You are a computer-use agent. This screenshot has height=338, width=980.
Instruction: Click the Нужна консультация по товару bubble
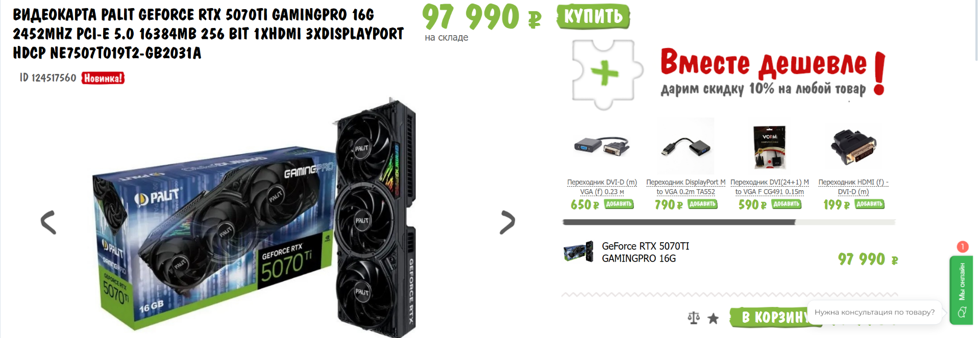tap(874, 312)
